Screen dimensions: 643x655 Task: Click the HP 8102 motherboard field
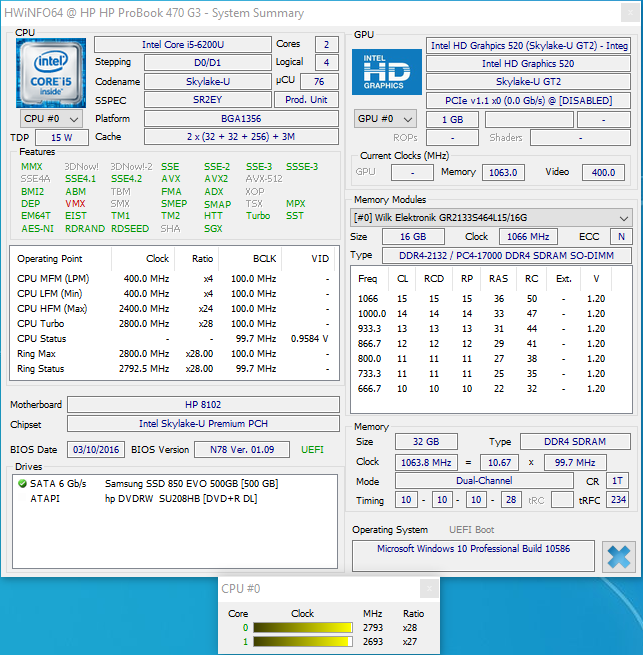pyautogui.click(x=203, y=405)
